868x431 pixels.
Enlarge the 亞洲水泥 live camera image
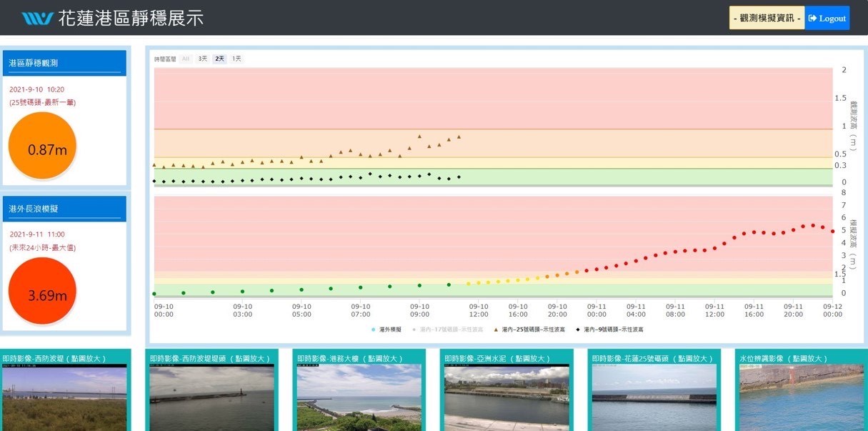[x=507, y=397]
